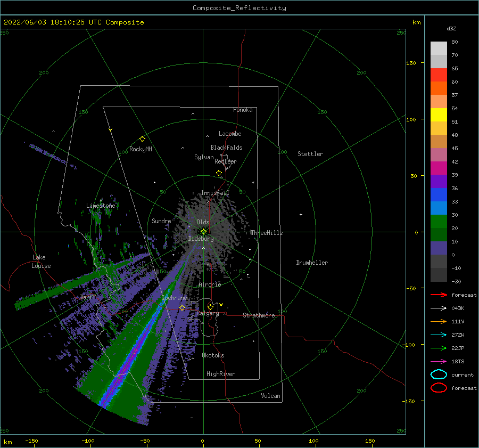Click the Okotoks town label
Screen dimensions: 479x448
coord(213,355)
